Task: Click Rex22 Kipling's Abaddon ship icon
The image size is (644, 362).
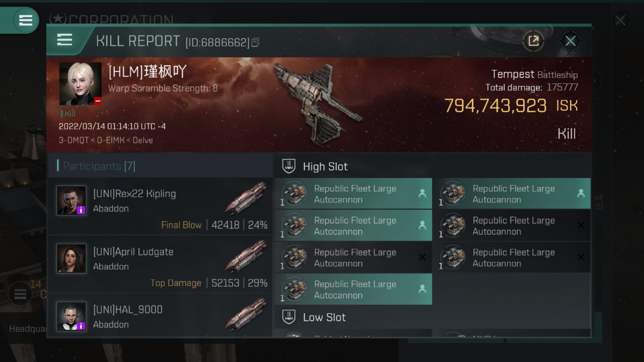Action: tap(247, 198)
